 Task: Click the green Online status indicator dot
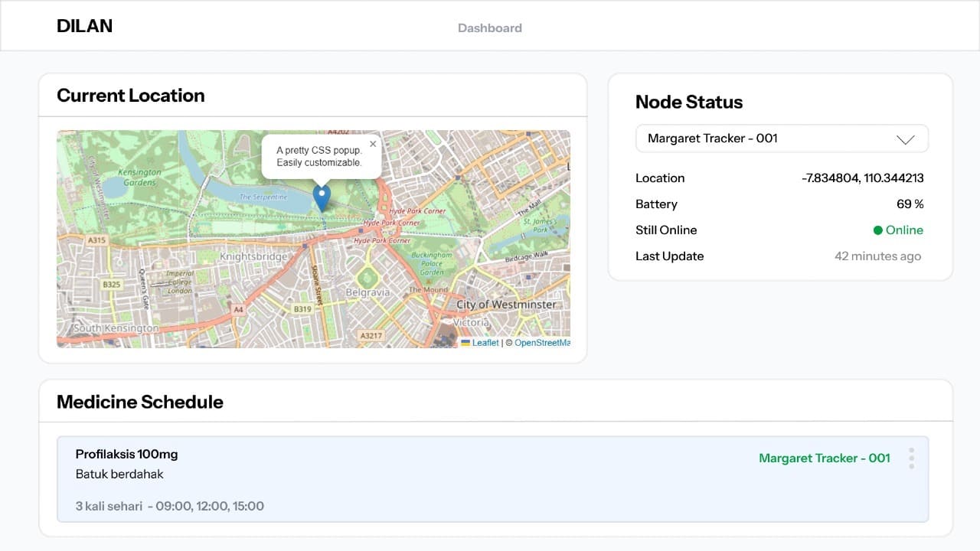[x=878, y=230]
